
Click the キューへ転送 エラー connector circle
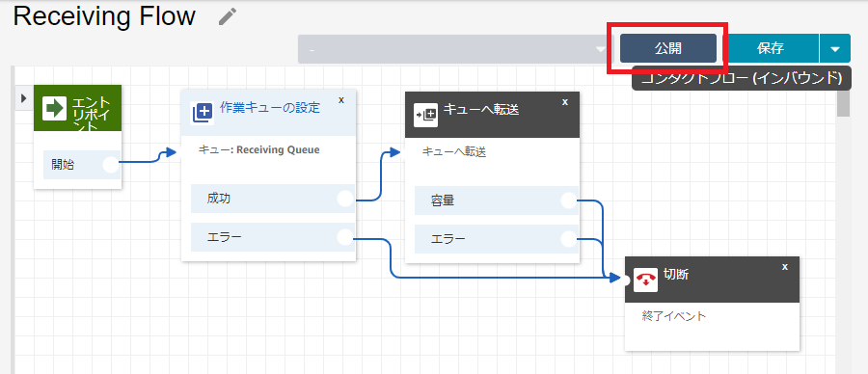pos(569,239)
